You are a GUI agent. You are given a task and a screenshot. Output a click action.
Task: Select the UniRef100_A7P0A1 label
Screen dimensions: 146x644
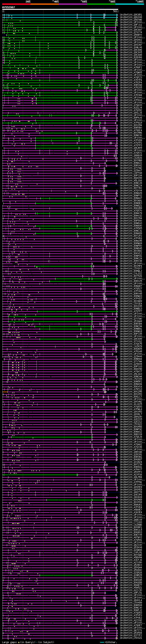click(131, 291)
